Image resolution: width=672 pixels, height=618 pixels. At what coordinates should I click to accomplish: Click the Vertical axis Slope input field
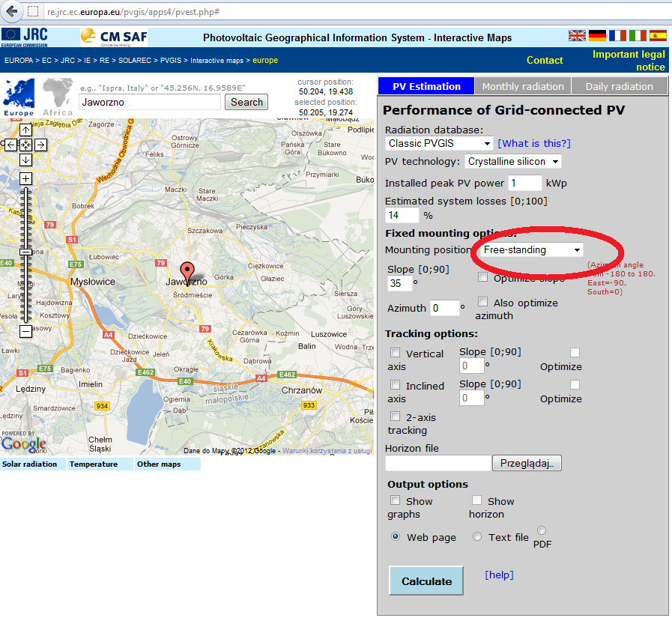point(471,366)
